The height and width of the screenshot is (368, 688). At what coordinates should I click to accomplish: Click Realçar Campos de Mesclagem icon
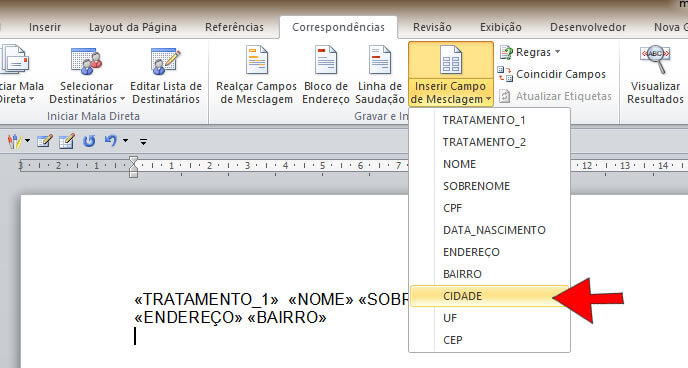[x=257, y=60]
